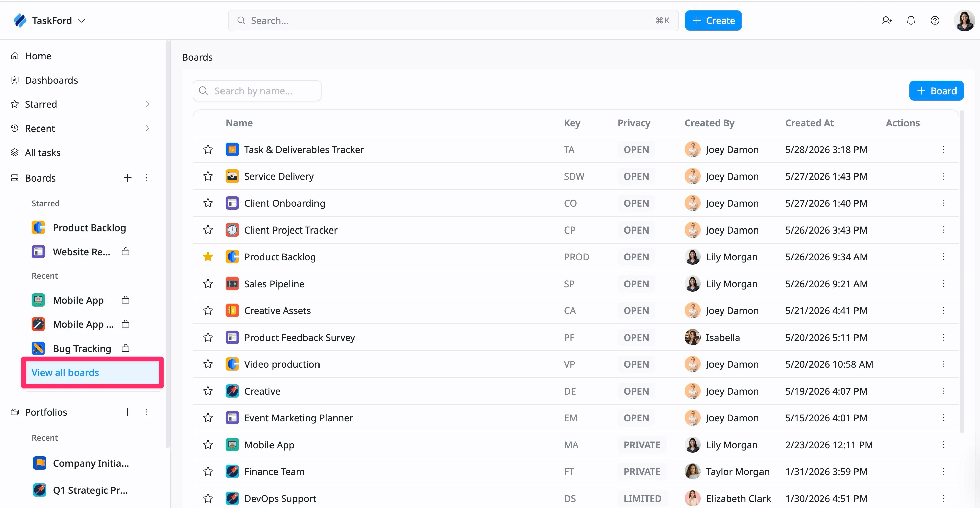980x508 pixels.
Task: Open the DevOps Support board
Action: [x=280, y=499]
